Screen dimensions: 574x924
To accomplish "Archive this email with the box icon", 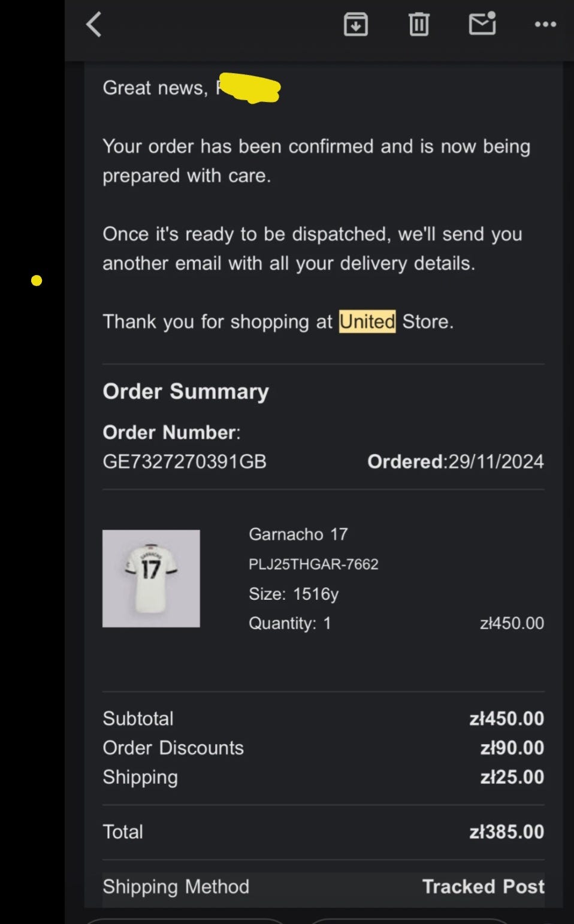I will [x=355, y=25].
